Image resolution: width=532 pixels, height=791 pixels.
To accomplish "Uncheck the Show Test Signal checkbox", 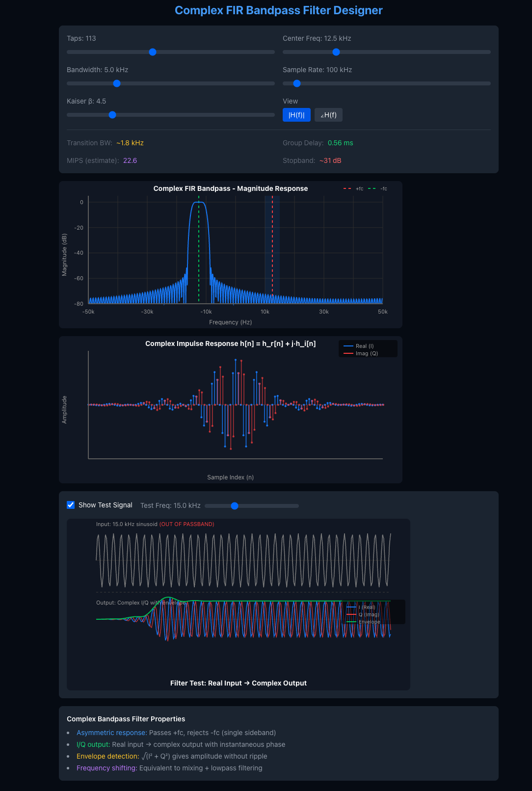I will (x=71, y=505).
